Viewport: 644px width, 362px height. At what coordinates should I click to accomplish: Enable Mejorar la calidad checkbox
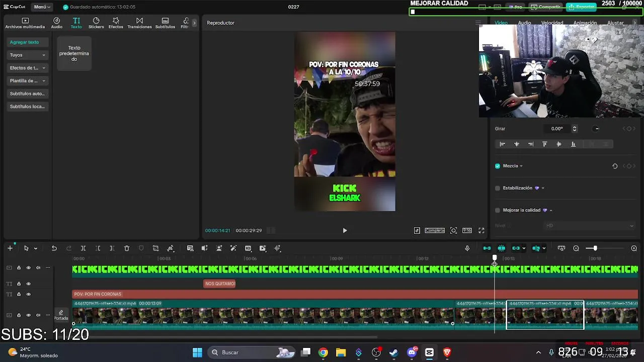pyautogui.click(x=498, y=210)
